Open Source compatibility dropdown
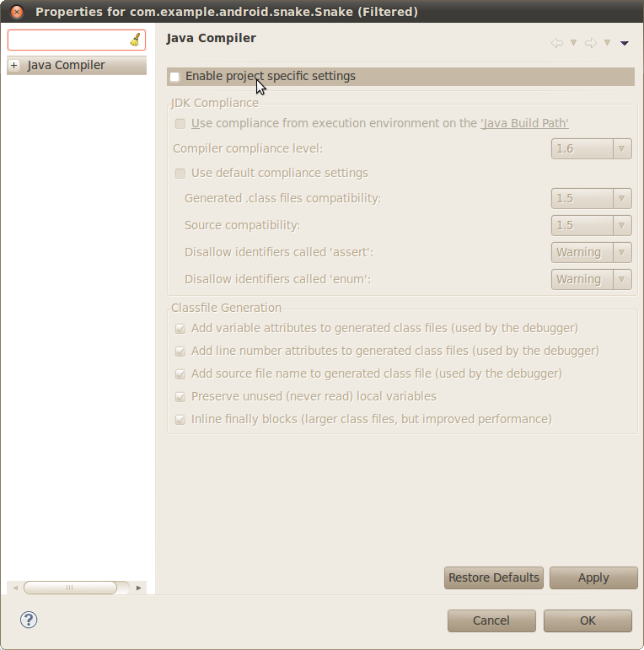 click(592, 225)
